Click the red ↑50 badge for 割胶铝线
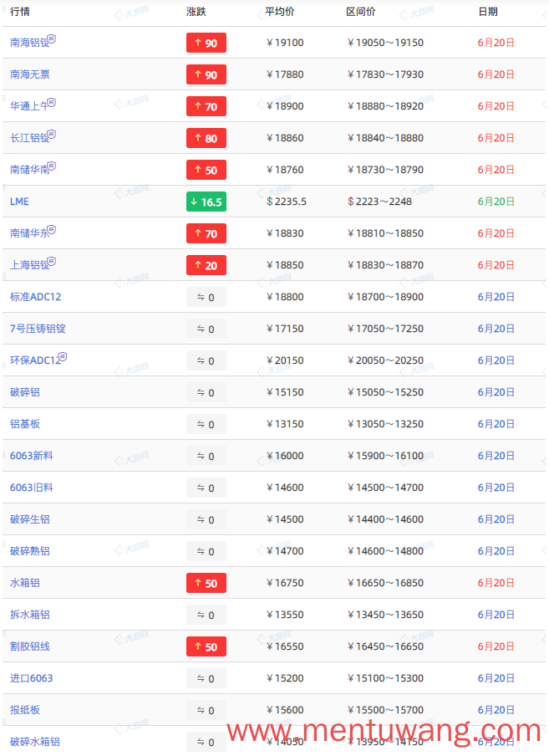 tap(206, 647)
